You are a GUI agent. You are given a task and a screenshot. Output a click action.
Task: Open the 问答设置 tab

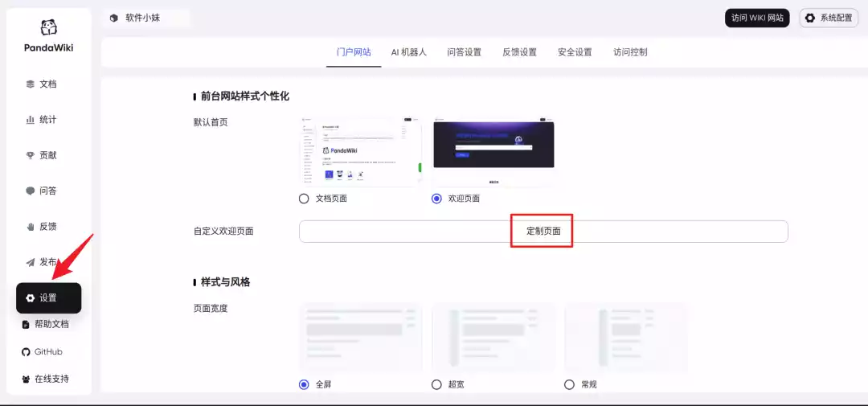(465, 52)
